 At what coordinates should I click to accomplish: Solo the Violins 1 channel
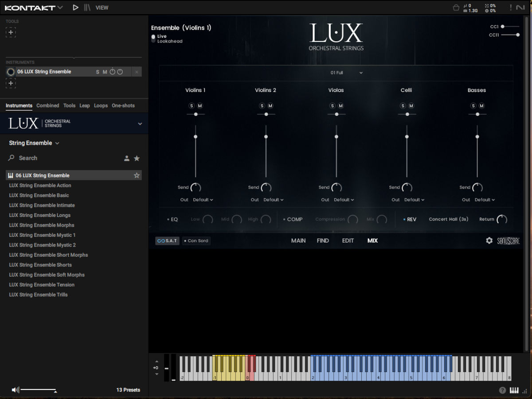pyautogui.click(x=192, y=105)
